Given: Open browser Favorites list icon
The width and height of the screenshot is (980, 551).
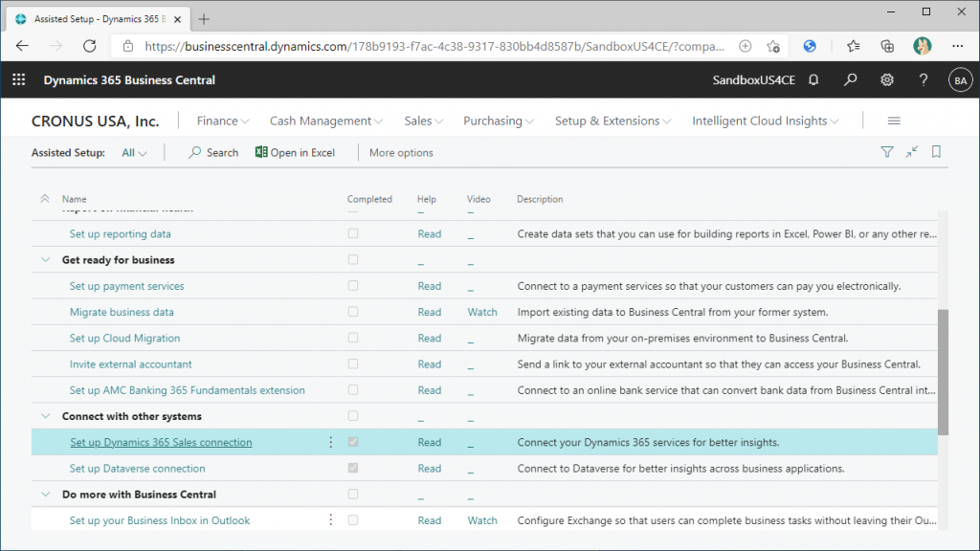Looking at the screenshot, I should (x=853, y=46).
